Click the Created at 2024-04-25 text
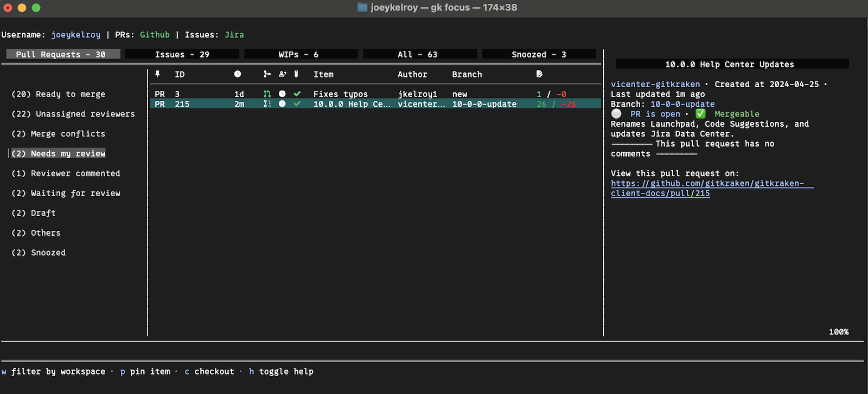Screen dimensions: 868x394 767,84
